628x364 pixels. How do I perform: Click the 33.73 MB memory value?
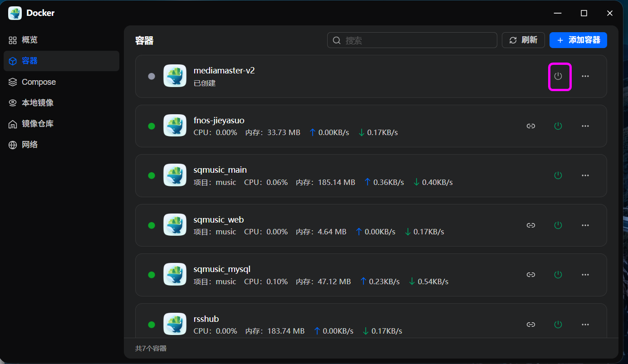(x=284, y=133)
